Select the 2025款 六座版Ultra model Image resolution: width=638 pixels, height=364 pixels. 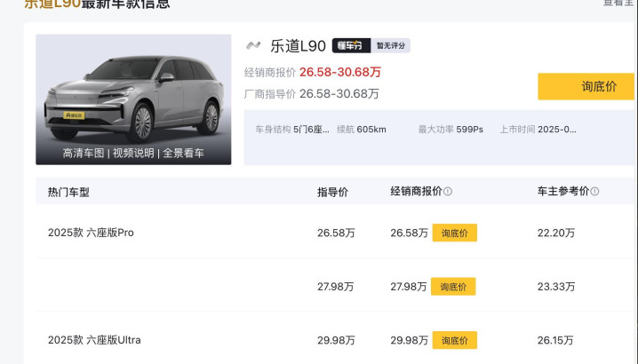(94, 340)
